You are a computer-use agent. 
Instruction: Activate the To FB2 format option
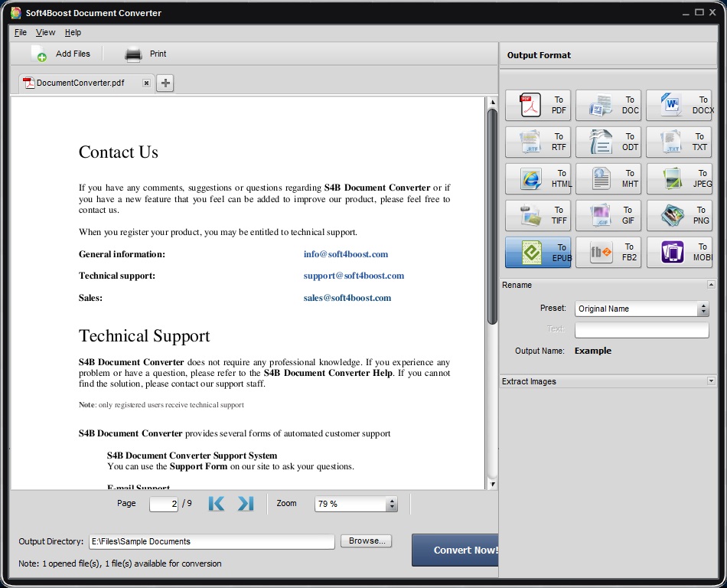[608, 252]
